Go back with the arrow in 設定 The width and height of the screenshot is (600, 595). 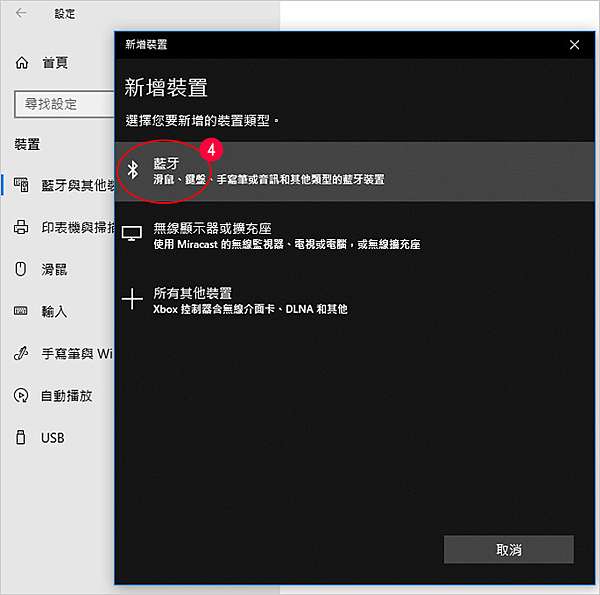(21, 13)
